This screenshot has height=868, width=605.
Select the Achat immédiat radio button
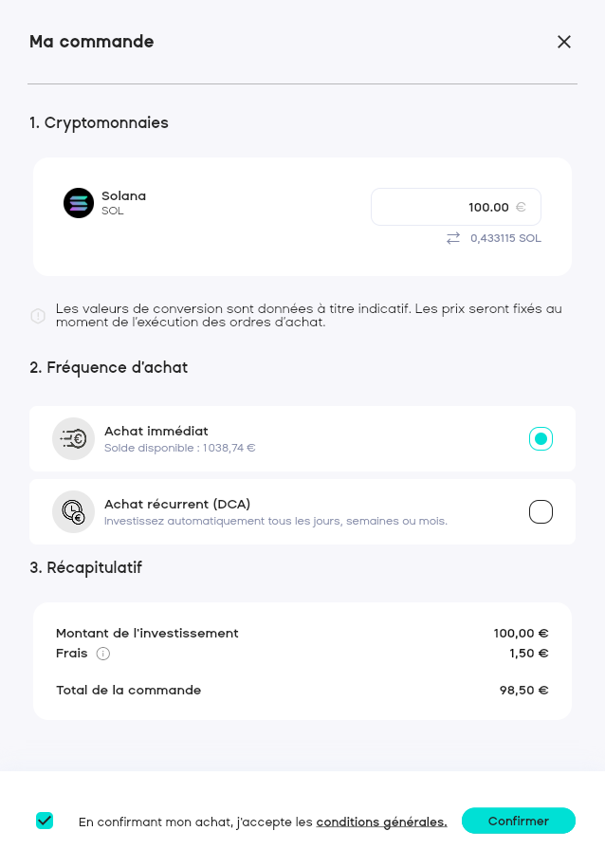(541, 438)
